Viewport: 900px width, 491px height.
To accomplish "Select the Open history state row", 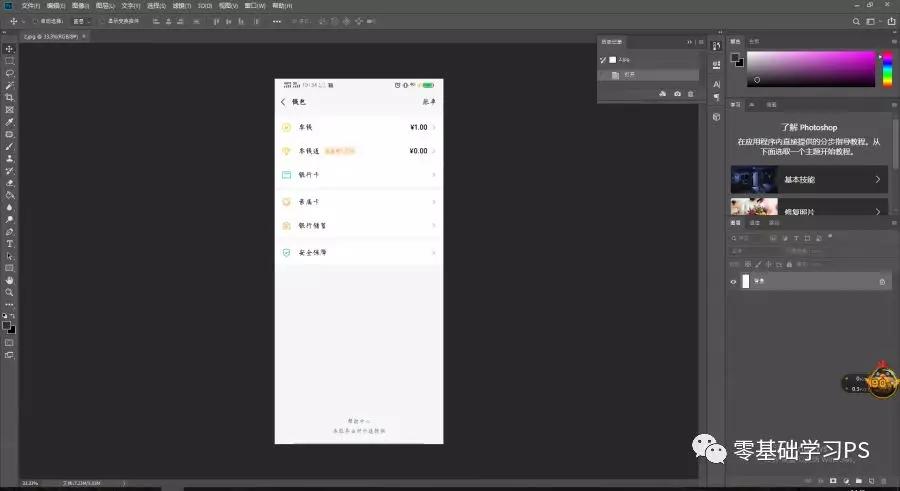I will [x=649, y=75].
